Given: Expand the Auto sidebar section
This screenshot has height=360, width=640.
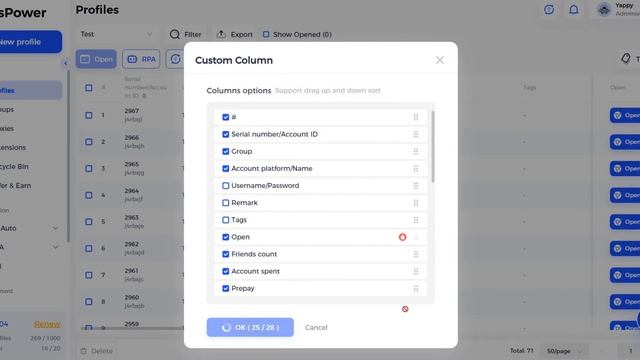Looking at the screenshot, I should pyautogui.click(x=29, y=228).
